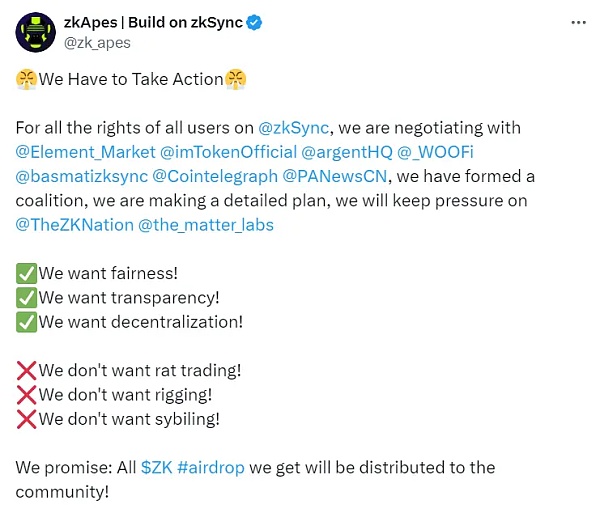Open the @Element_Market mention
Viewport: 600px width, 513px height.
[85, 153]
